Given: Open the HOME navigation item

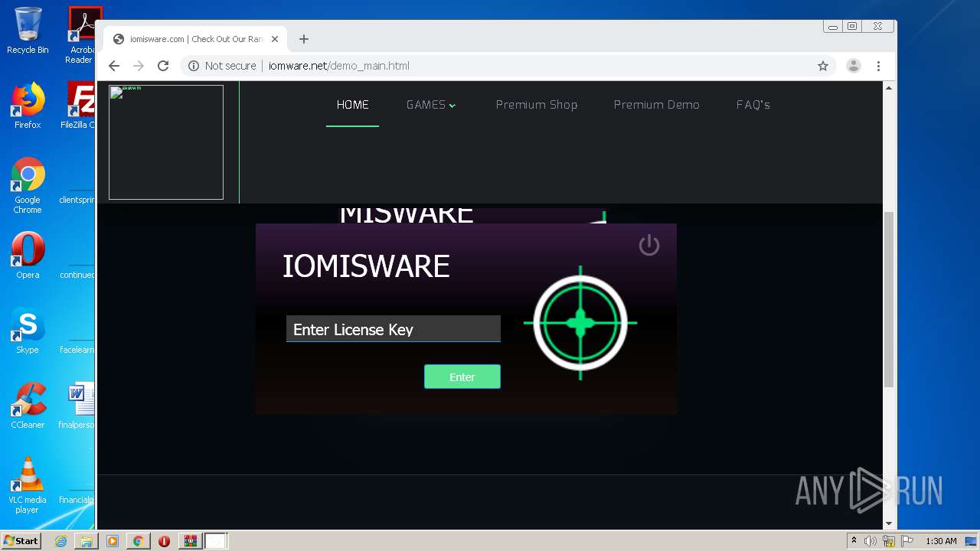Looking at the screenshot, I should [x=353, y=105].
